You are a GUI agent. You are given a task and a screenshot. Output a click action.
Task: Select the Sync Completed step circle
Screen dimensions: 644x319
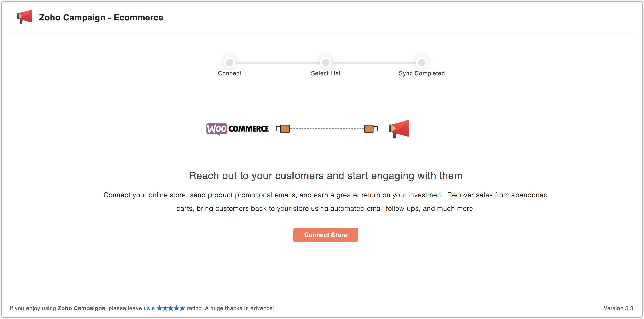422,62
